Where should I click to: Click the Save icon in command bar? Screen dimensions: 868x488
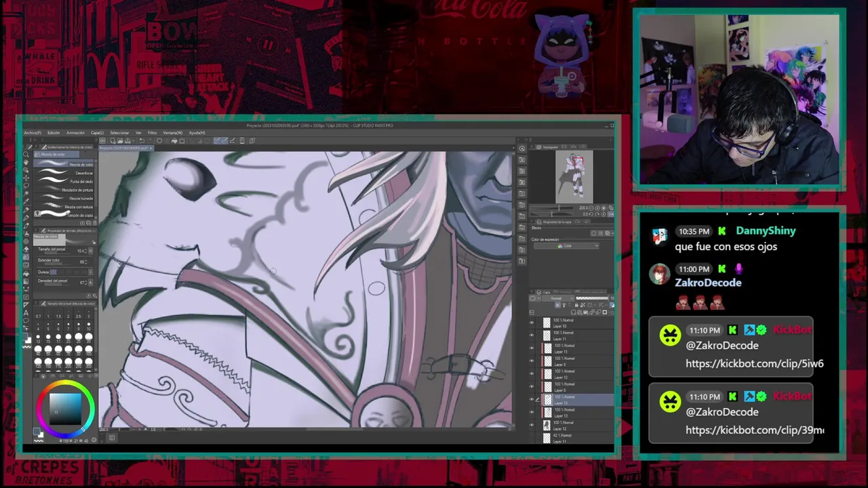[127, 141]
